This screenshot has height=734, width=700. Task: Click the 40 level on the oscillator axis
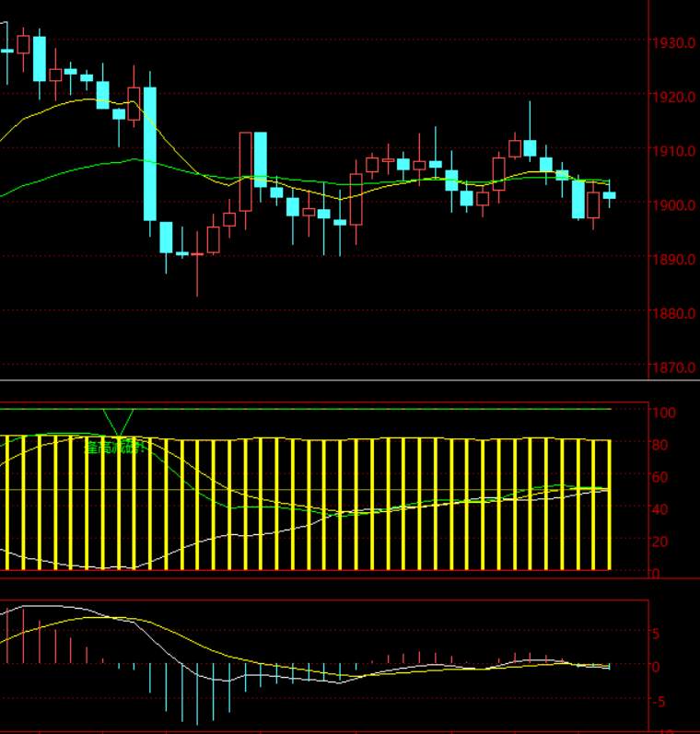[659, 509]
